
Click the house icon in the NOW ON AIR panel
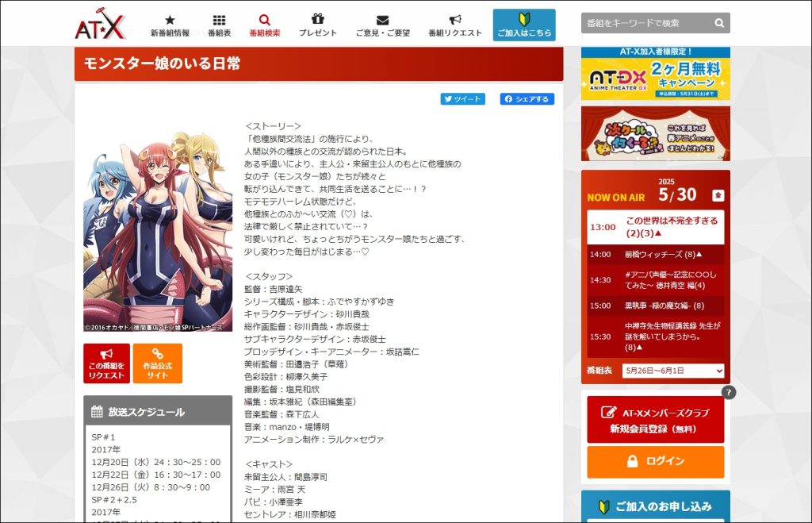[x=718, y=195]
